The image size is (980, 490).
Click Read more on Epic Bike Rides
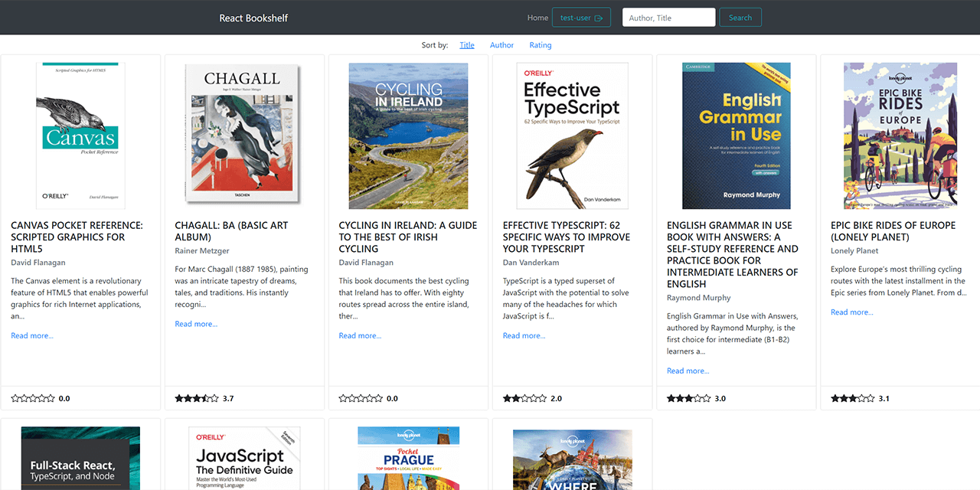851,311
